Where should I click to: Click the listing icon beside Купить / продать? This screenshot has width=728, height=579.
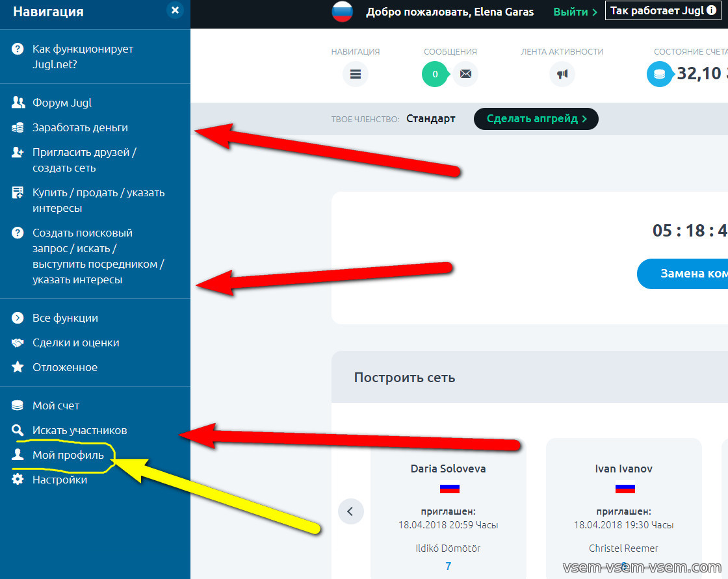coord(18,192)
